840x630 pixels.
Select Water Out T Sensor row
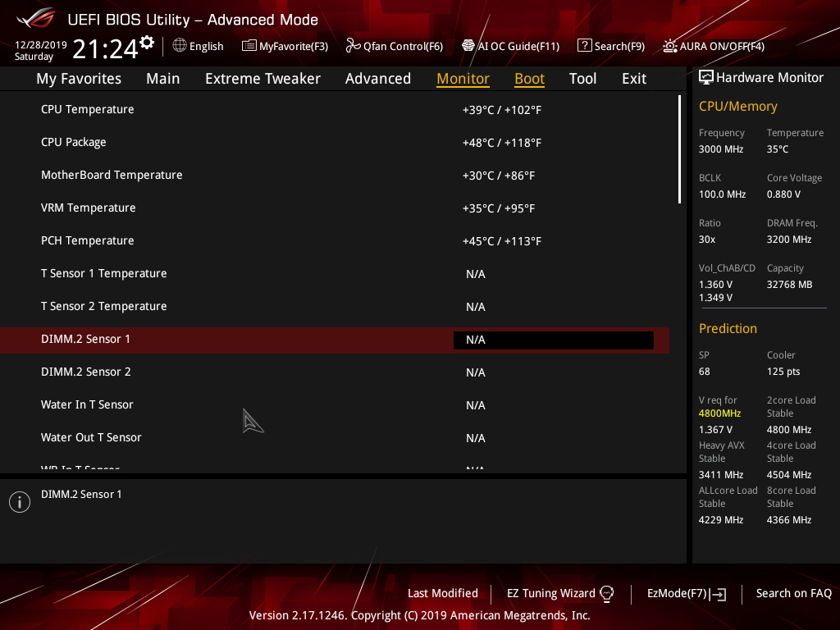coord(335,438)
